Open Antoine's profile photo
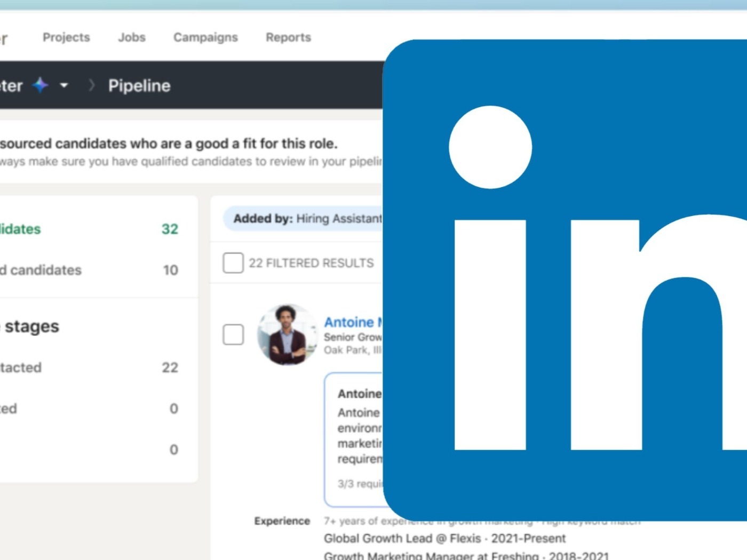This screenshot has height=560, width=747. 287,335
